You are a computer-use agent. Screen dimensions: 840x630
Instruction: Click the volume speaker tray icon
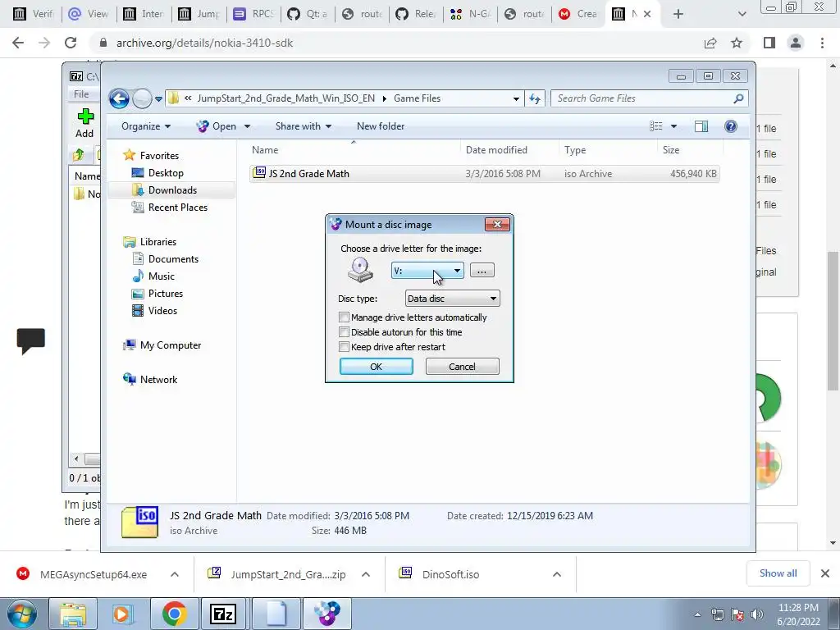[757, 614]
